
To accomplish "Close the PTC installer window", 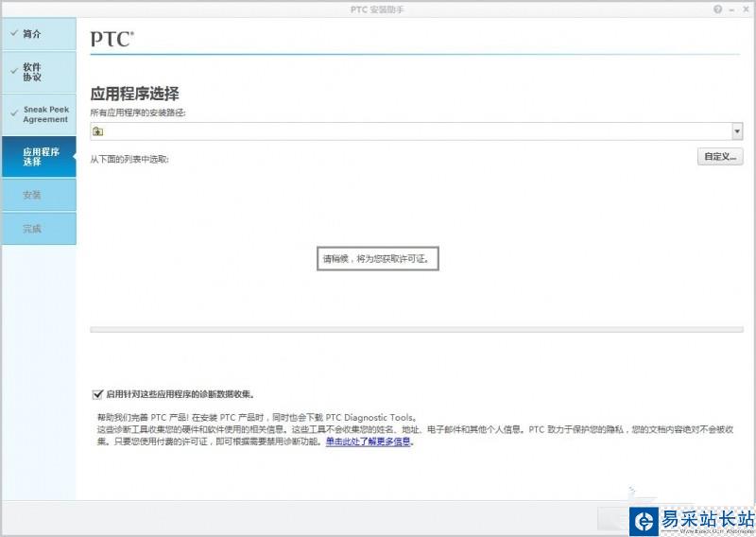I will (746, 9).
